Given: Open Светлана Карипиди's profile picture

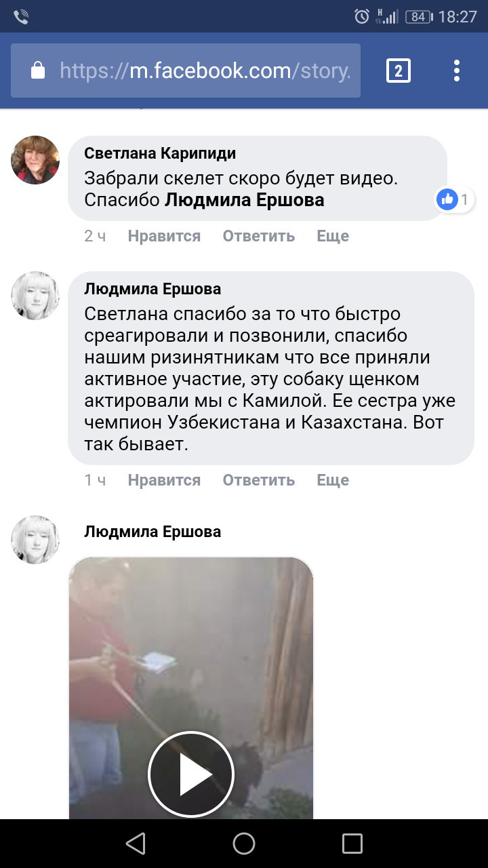Looking at the screenshot, I should 35,160.
